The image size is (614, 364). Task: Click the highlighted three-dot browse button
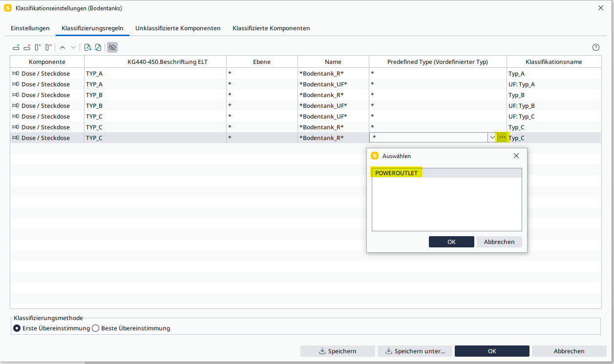coord(502,138)
